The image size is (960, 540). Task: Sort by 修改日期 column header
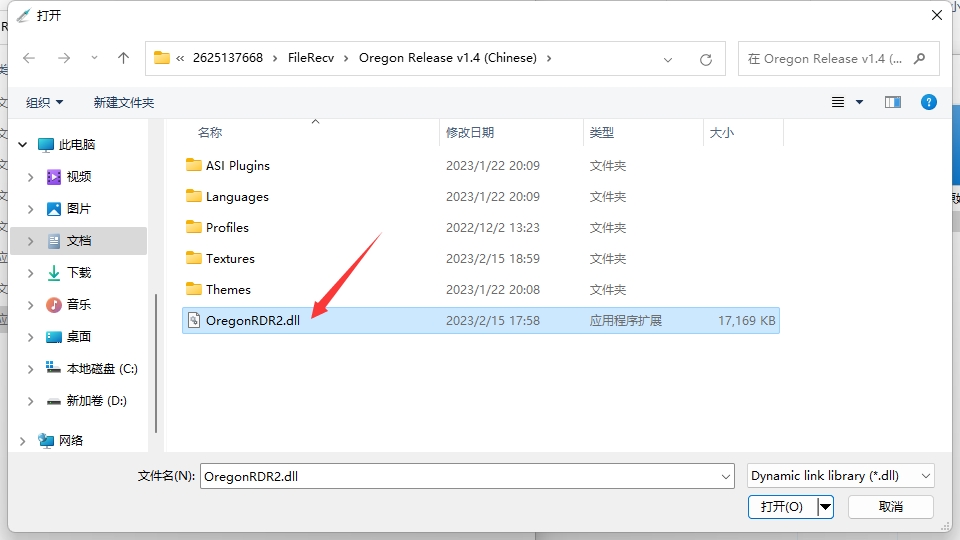tap(470, 132)
